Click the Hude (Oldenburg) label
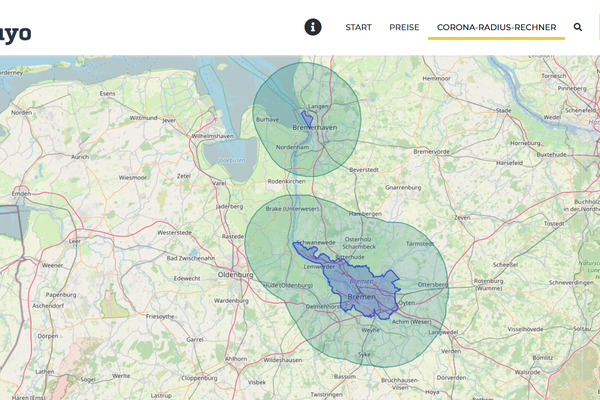Viewport: 600px width, 400px height. tap(288, 286)
